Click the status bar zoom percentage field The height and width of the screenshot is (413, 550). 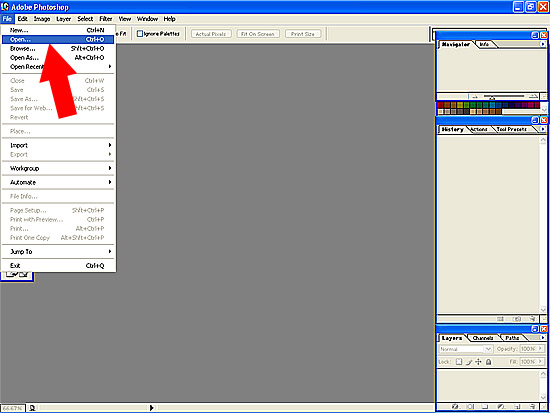13,408
